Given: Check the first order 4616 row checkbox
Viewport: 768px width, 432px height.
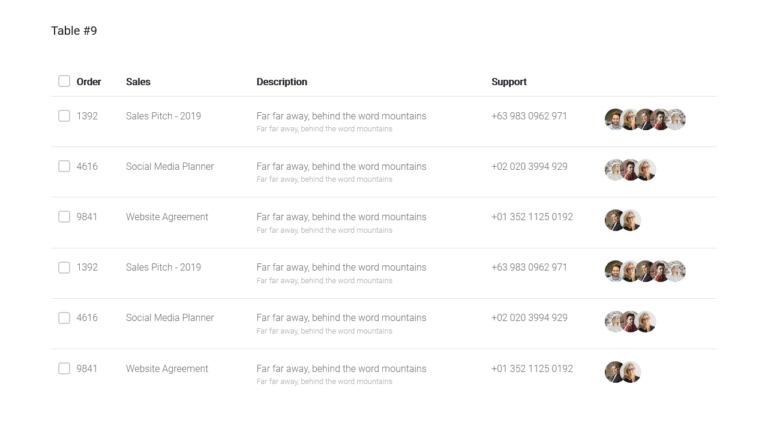Looking at the screenshot, I should point(64,166).
